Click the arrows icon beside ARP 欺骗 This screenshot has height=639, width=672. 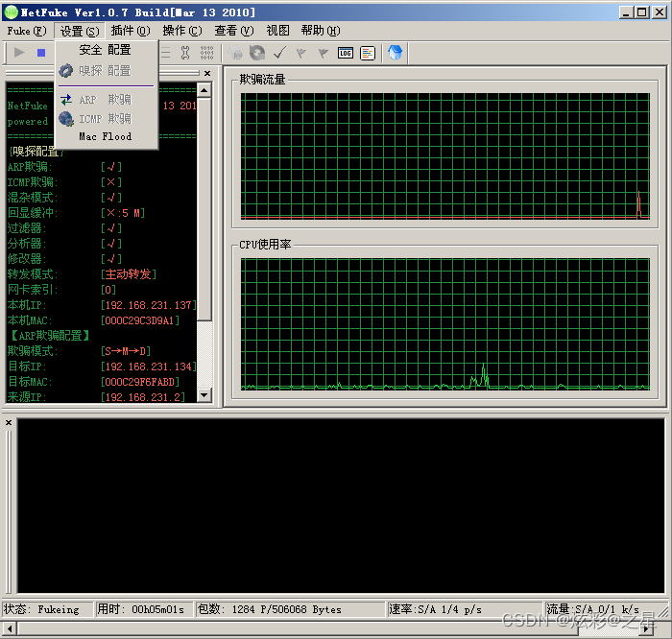coord(66,100)
